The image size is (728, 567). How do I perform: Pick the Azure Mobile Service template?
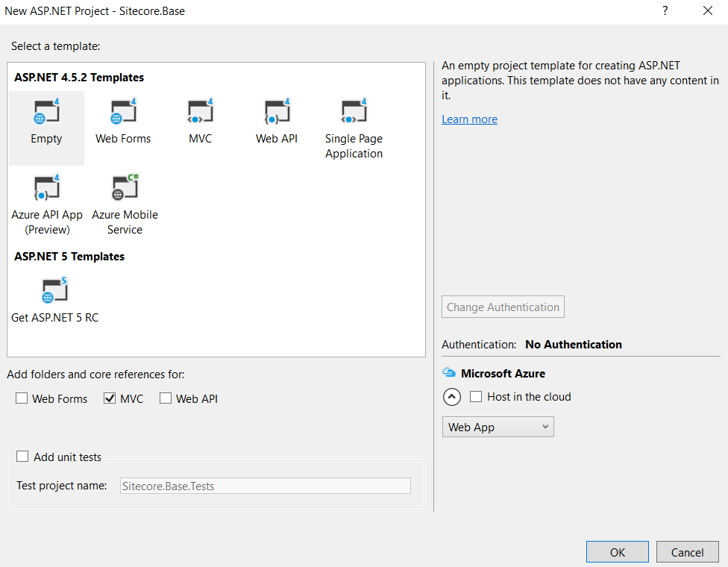point(125,189)
